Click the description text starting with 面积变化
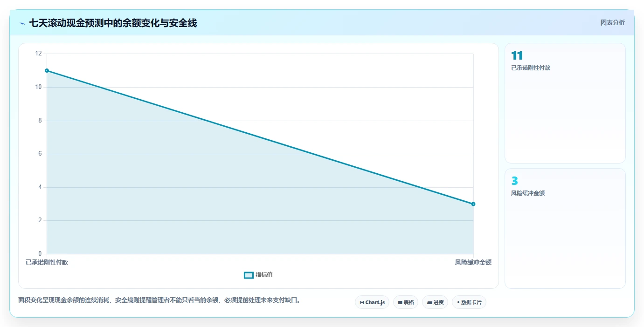The width and height of the screenshot is (644, 327). (159, 300)
